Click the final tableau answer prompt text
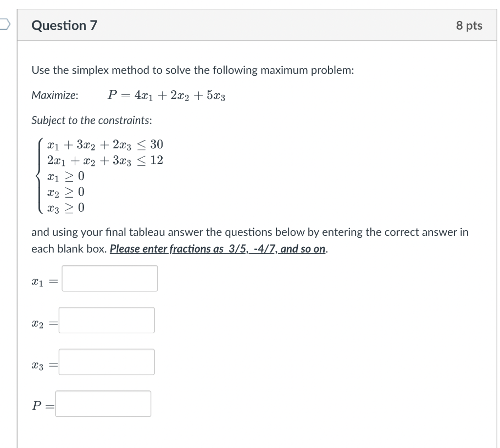Screen dimensions: 500x448 tap(249, 232)
